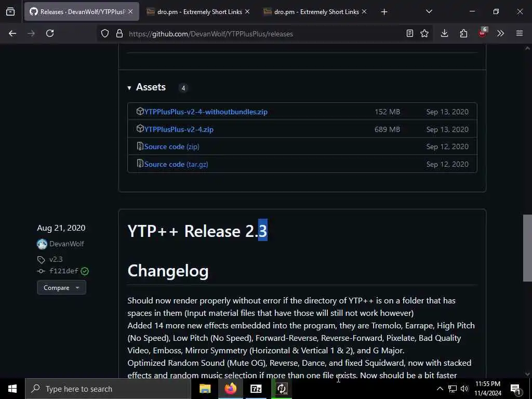Open commit f121def
Screen dimensions: 532x399
64,271
